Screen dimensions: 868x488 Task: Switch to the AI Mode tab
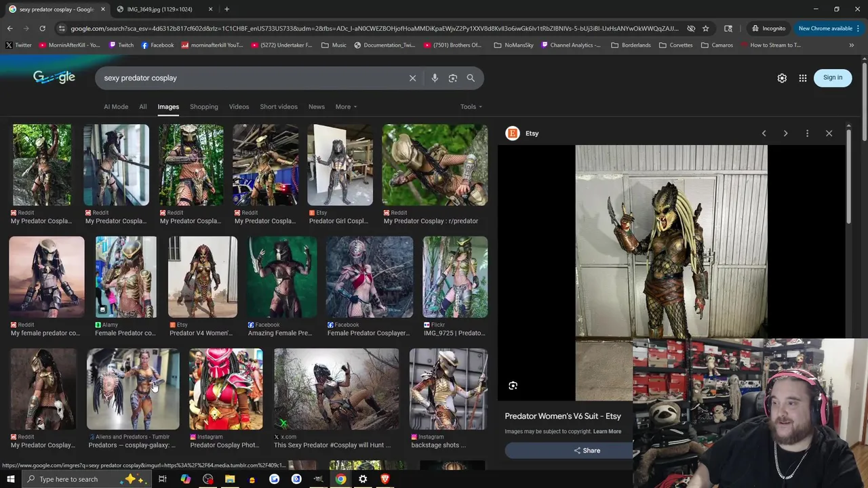coord(116,106)
